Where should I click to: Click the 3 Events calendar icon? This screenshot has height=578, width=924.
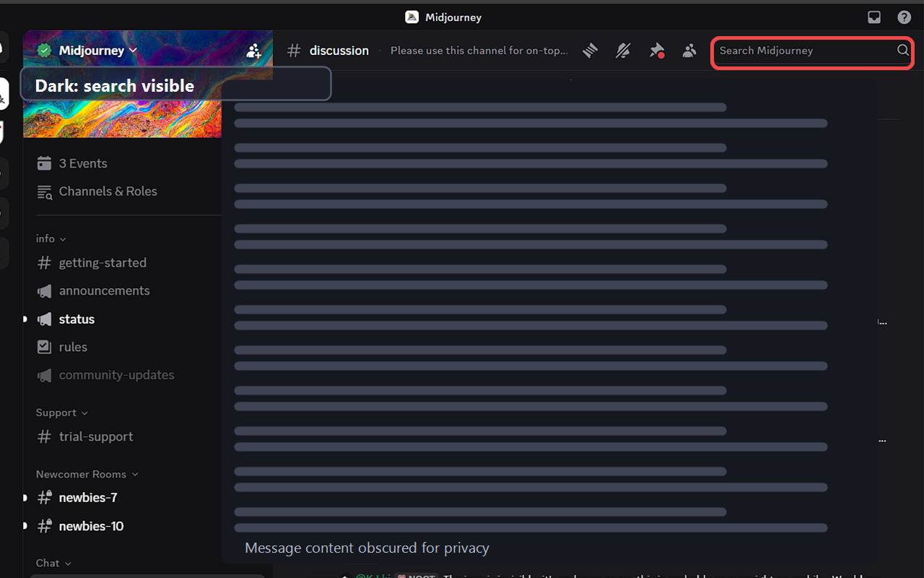[x=44, y=163]
